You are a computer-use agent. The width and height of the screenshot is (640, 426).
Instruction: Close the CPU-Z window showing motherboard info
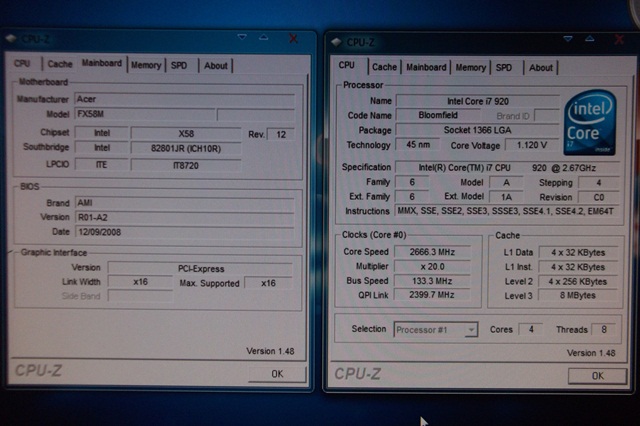[293, 38]
